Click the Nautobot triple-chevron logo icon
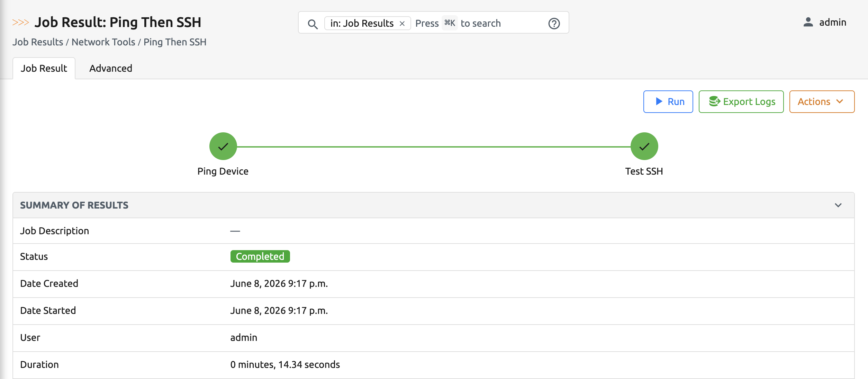868x379 pixels. 20,23
